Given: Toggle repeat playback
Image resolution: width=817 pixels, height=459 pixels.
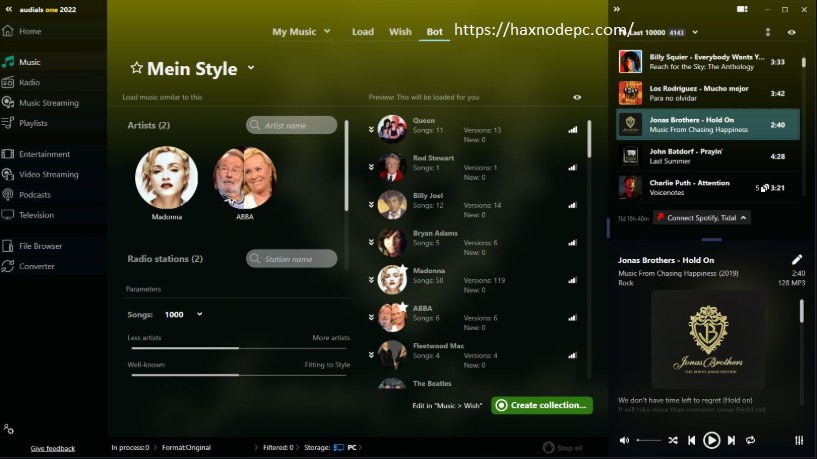Looking at the screenshot, I should (750, 440).
